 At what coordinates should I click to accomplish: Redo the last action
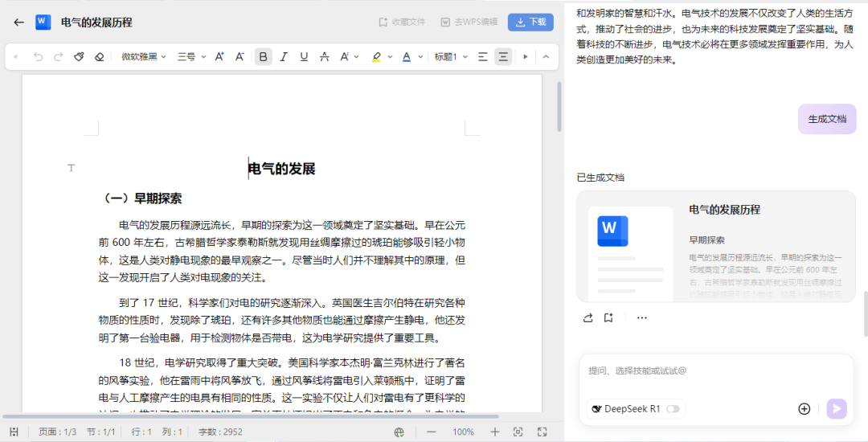click(x=58, y=56)
